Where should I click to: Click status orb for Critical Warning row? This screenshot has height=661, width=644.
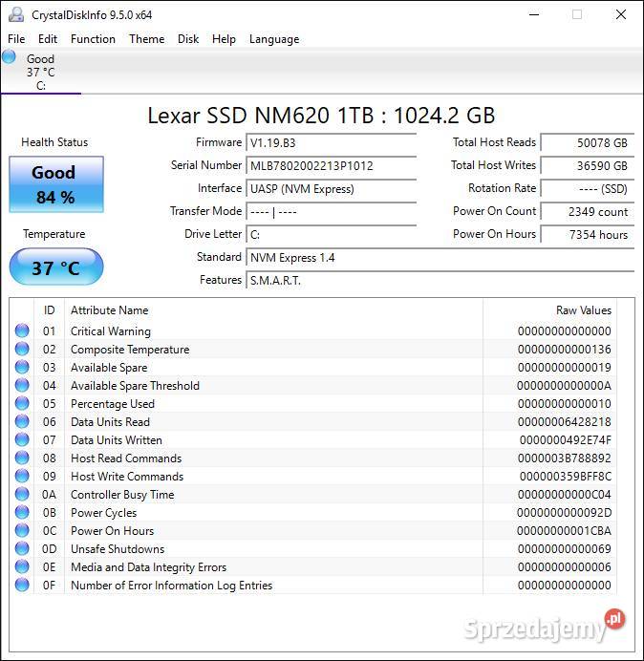point(22,330)
